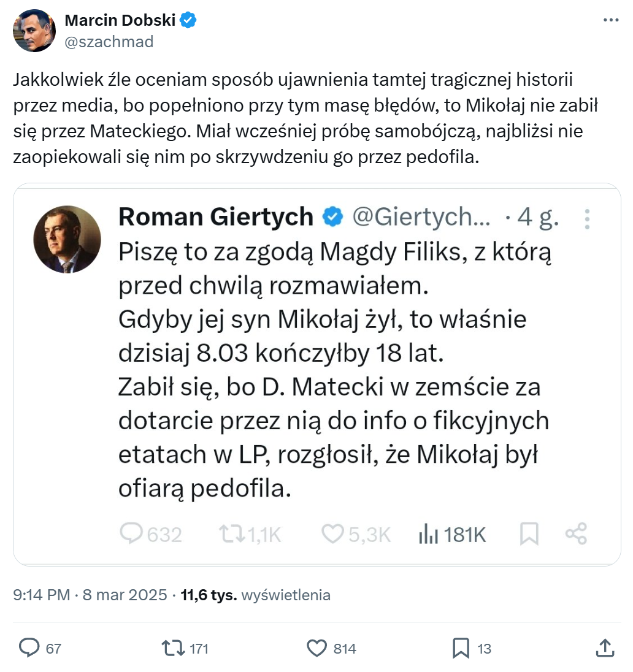Click the quoted tweet's reply icon (632)
This screenshot has width=633, height=672.
pyautogui.click(x=131, y=534)
